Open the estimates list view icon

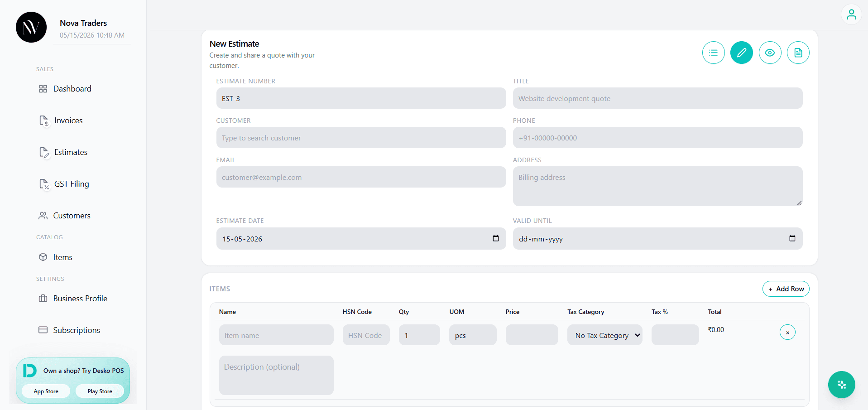click(713, 53)
